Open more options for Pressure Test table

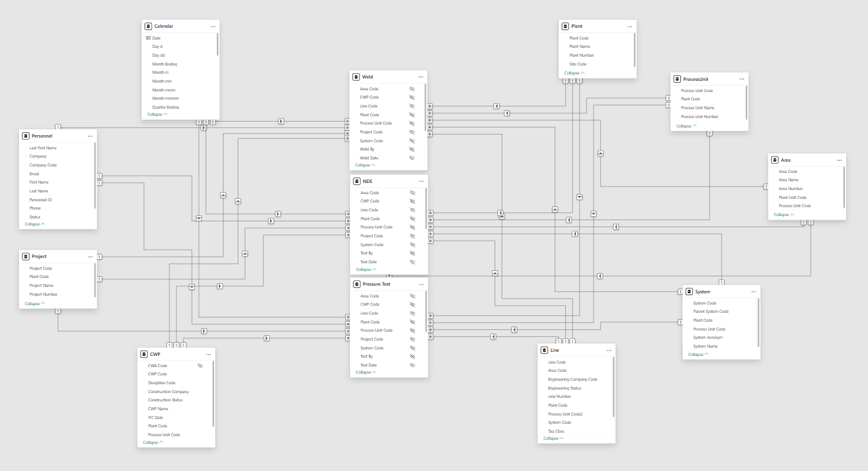(421, 284)
